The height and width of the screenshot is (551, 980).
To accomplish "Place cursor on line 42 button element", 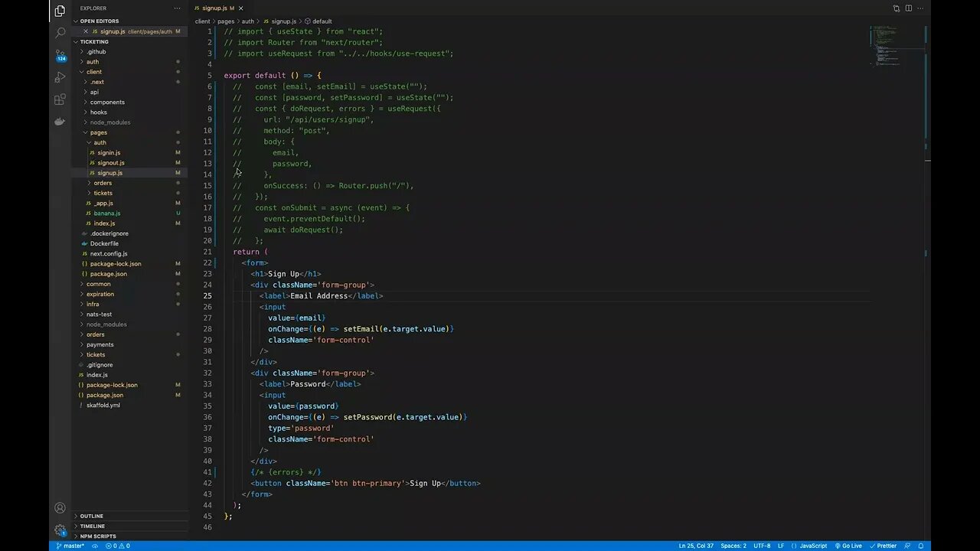I will click(x=366, y=483).
